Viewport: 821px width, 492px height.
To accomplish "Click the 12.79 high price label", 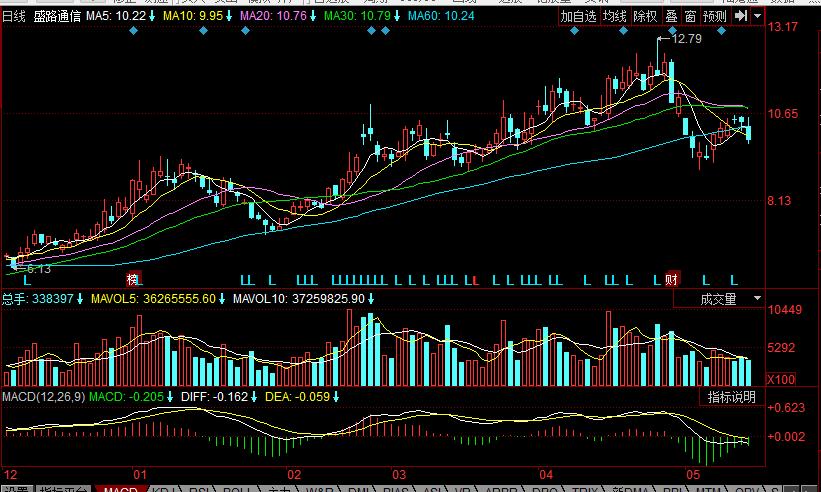I will point(687,39).
